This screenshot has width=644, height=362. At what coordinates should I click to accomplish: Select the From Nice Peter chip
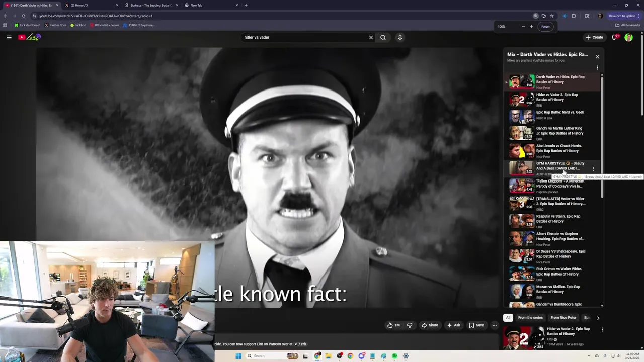(x=563, y=318)
